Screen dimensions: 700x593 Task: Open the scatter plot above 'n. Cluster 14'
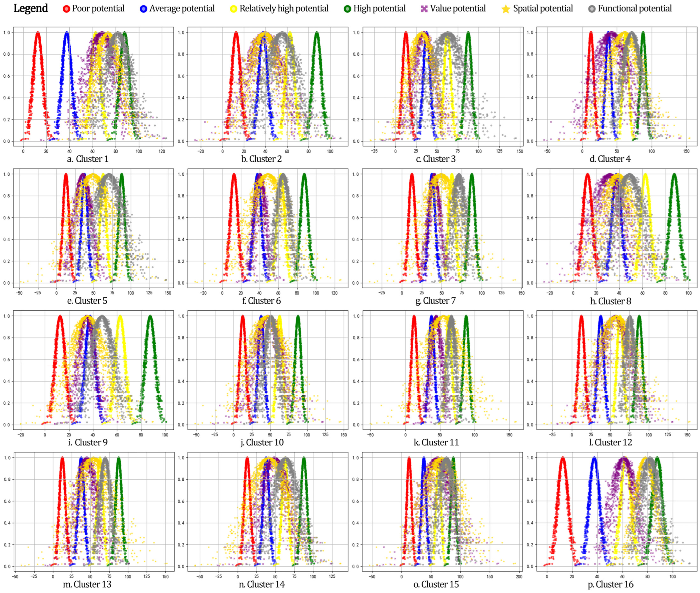tap(268, 512)
